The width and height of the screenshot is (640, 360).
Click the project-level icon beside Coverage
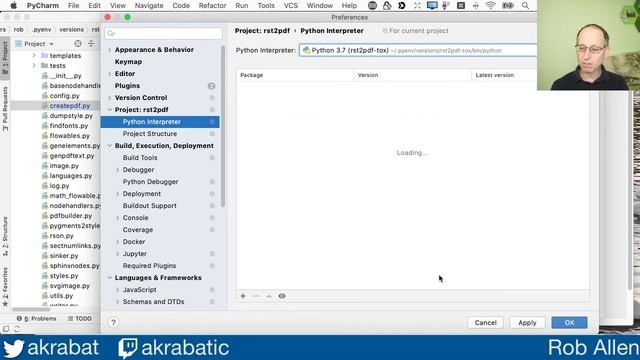point(212,230)
